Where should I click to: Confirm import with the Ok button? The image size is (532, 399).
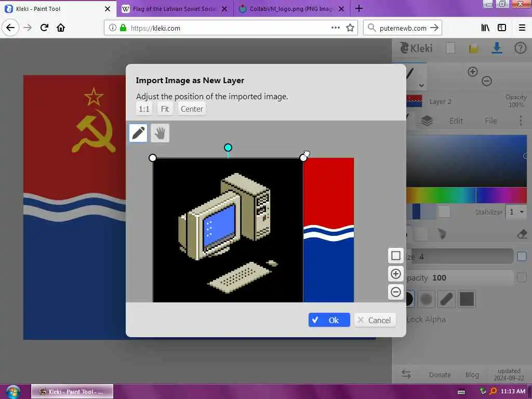[329, 320]
